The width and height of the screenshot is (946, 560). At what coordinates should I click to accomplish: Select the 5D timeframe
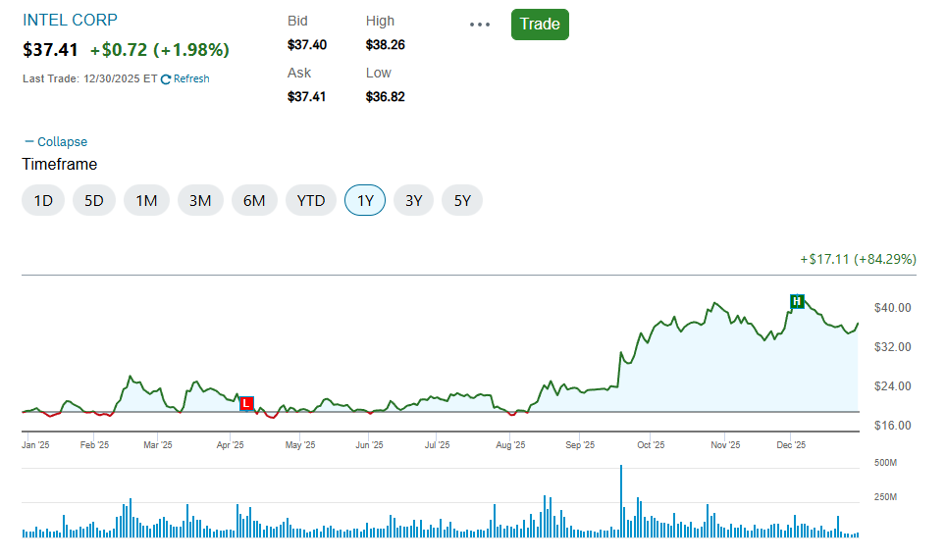click(94, 200)
